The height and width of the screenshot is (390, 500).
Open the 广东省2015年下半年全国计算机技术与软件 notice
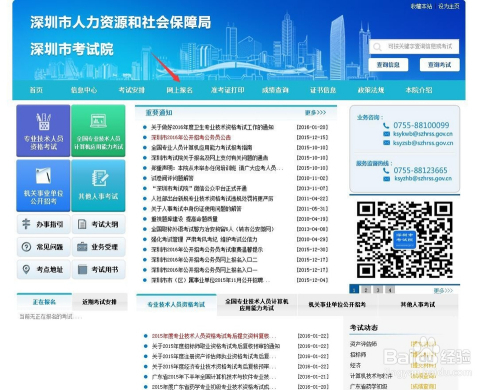[x=214, y=377]
